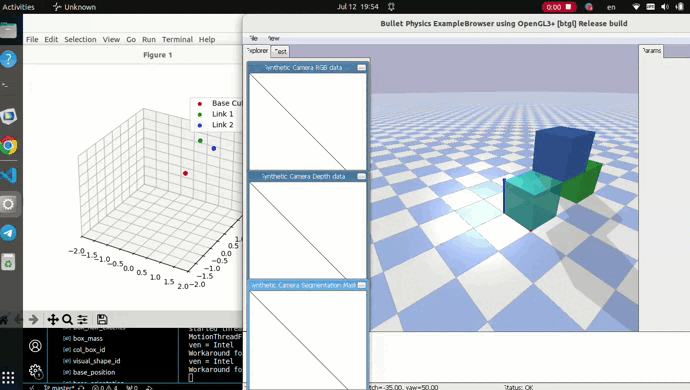Viewport: 690px width, 390px height.
Task: Activate the Zoom magnifier tool
Action: (67, 320)
